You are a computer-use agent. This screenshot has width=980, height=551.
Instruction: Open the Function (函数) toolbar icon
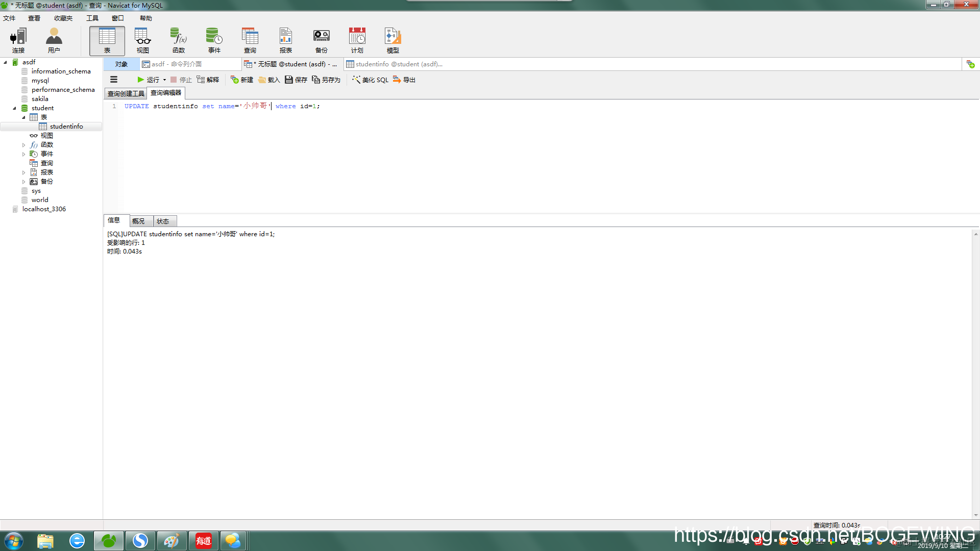178,40
